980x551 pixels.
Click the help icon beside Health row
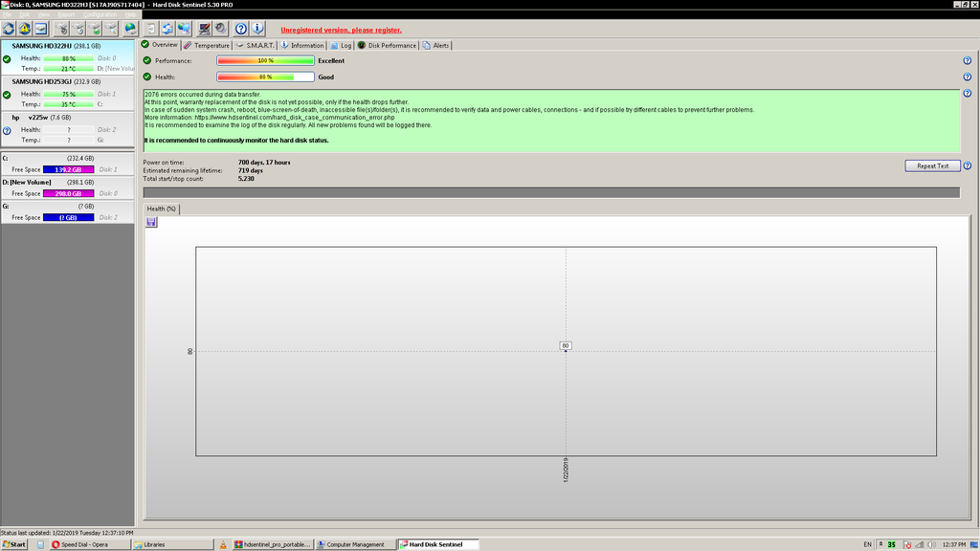967,77
